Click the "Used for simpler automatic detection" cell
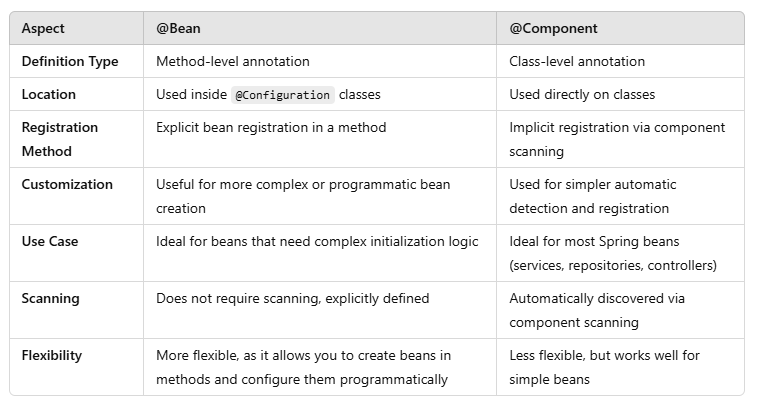759x403 pixels. point(592,196)
